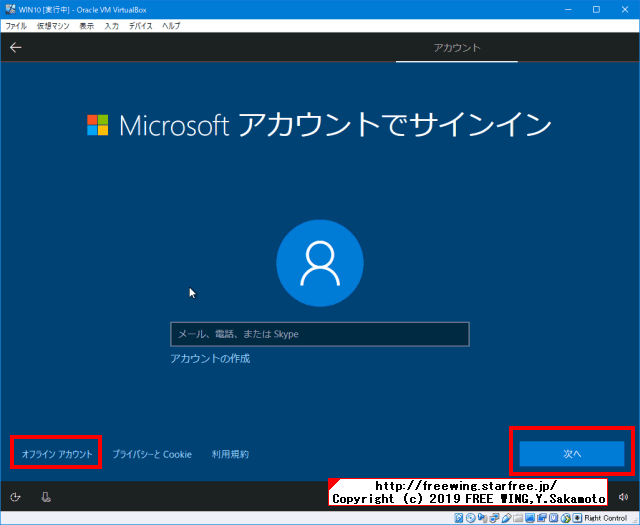Open the ファイル menu
640x525 pixels.
click(x=16, y=26)
